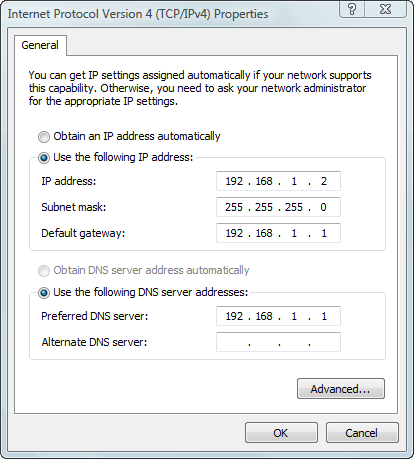This screenshot has width=414, height=459.
Task: Click the Subnet mask field
Action: (278, 207)
